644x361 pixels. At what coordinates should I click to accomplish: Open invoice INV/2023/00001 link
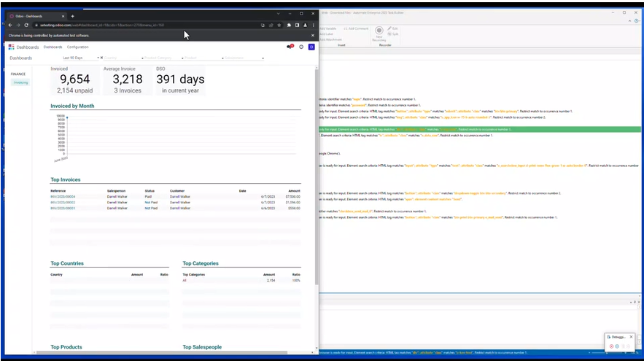click(x=63, y=209)
